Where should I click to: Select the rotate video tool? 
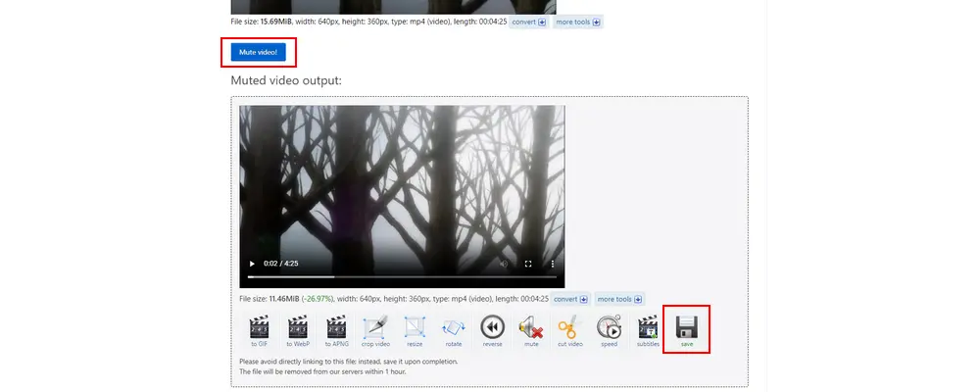point(453,330)
